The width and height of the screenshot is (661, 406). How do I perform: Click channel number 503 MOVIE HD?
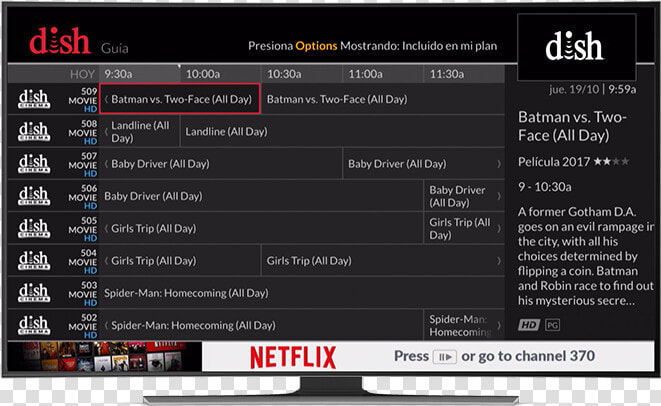tap(83, 294)
